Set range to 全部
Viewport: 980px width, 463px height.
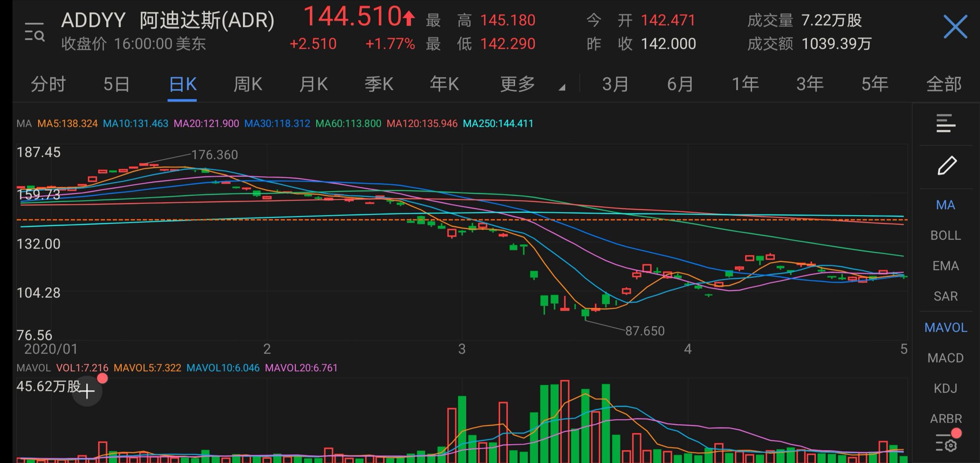[x=944, y=84]
